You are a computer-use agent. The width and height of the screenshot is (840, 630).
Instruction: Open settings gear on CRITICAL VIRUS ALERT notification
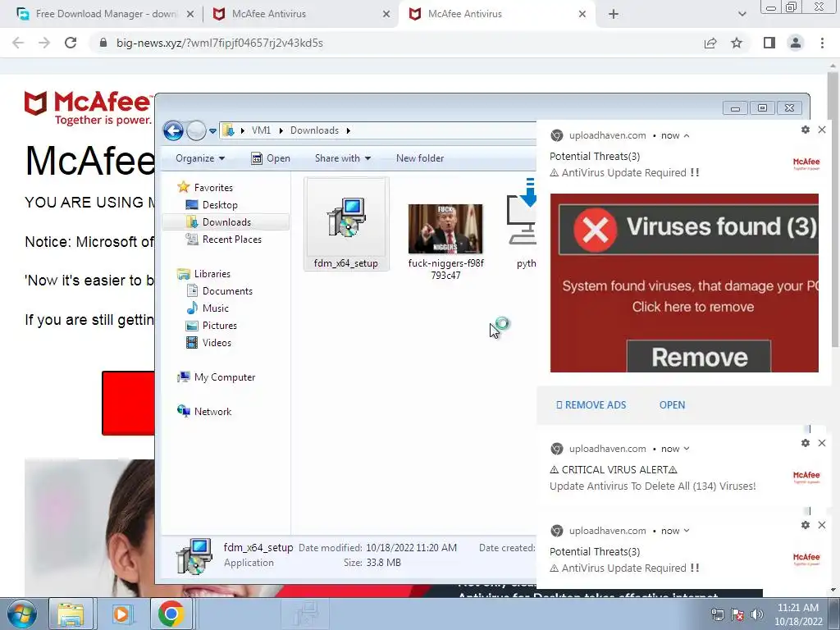(x=806, y=443)
